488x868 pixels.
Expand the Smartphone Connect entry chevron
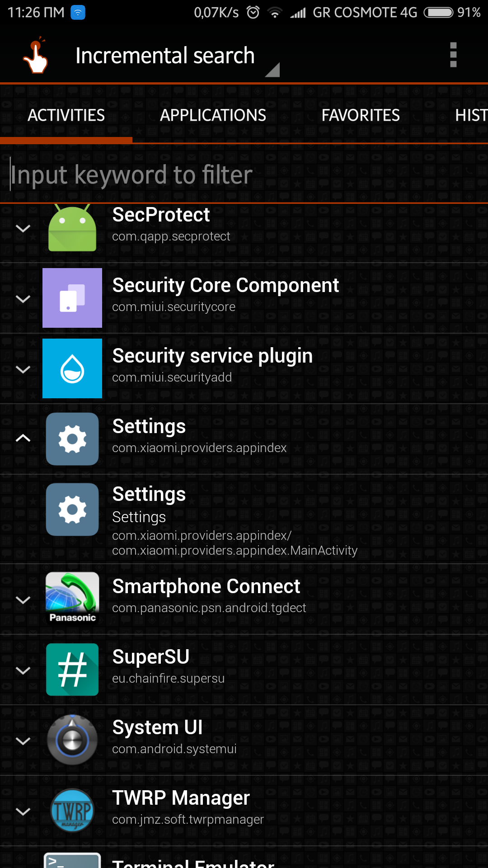pos(23,600)
